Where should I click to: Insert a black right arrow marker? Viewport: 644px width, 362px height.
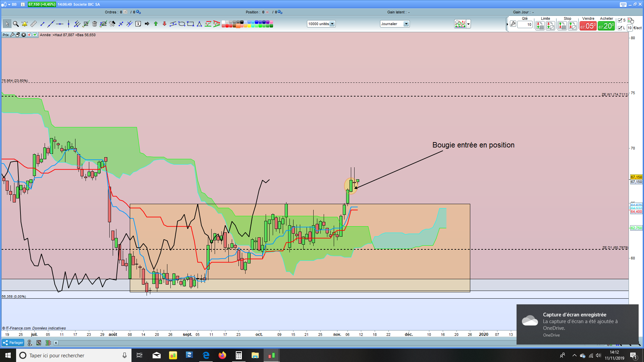147,24
